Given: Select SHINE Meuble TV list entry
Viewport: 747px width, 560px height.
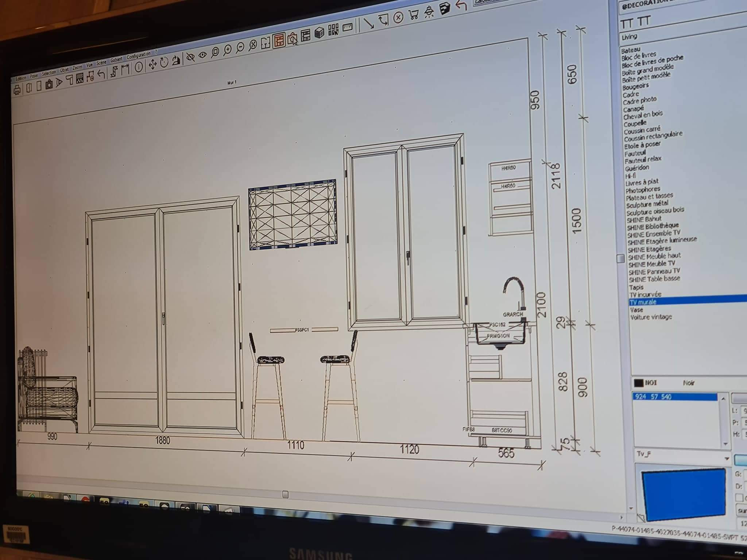Looking at the screenshot, I should tap(651, 264).
